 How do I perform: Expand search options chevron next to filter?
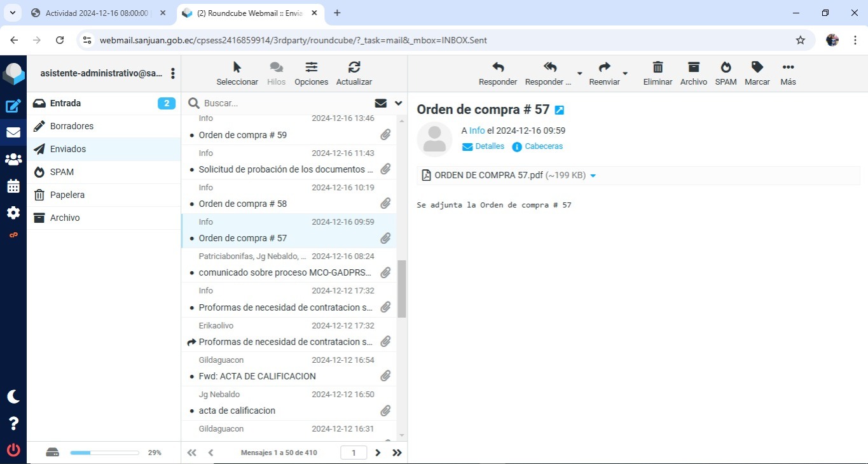[399, 103]
